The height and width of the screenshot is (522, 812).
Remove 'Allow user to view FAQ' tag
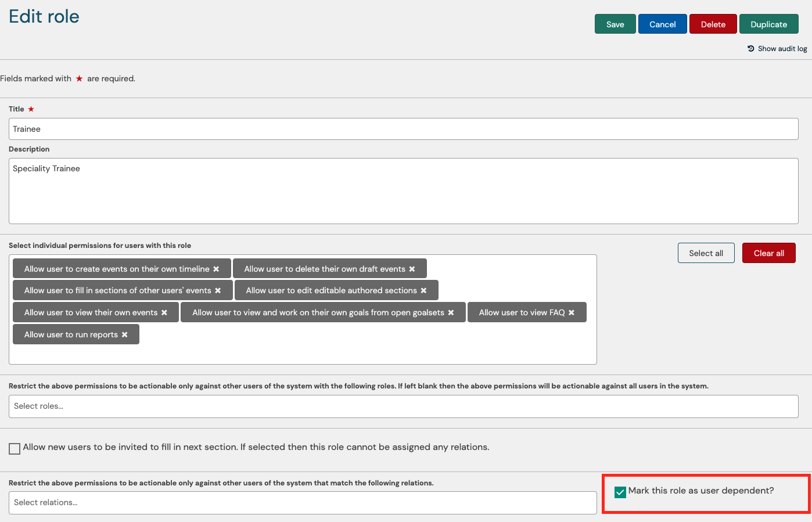pyautogui.click(x=572, y=312)
